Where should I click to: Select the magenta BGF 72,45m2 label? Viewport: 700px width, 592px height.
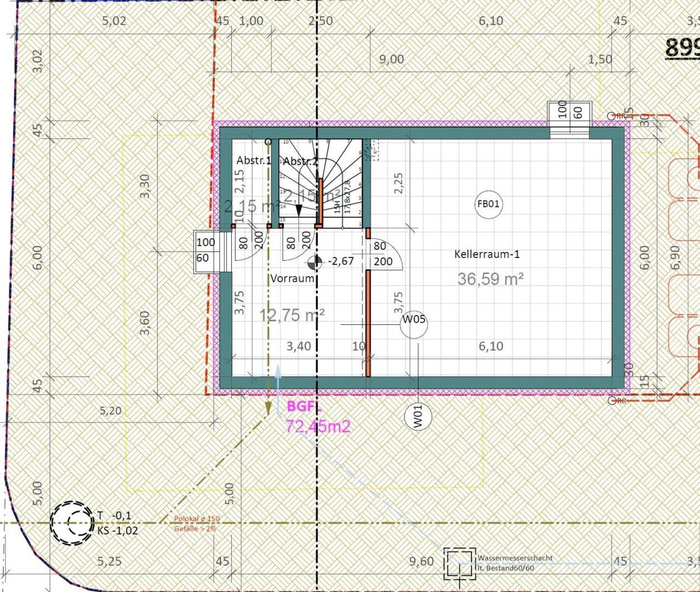tap(317, 417)
